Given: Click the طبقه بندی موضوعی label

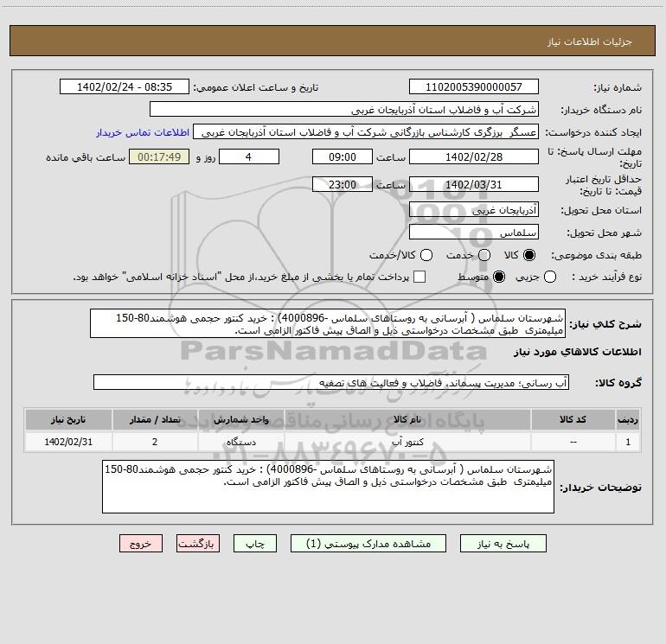Looking at the screenshot, I should point(596,255).
